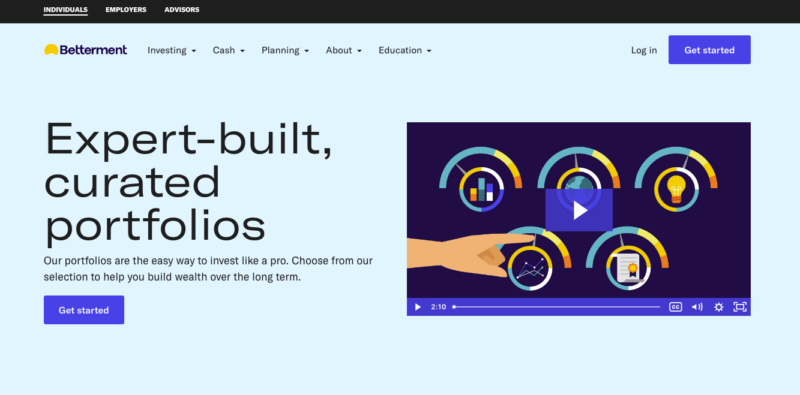Mute the video with the volume icon
Screen dimensions: 800x395
coord(697,307)
